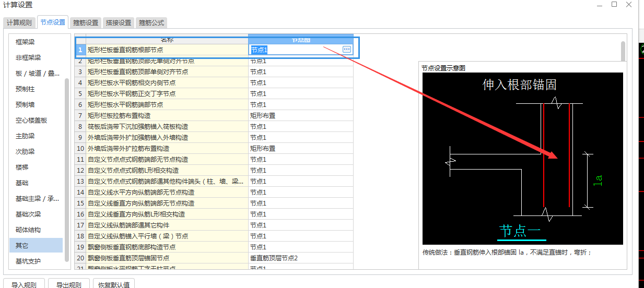Select 基坑支护 category

[x=28, y=261]
